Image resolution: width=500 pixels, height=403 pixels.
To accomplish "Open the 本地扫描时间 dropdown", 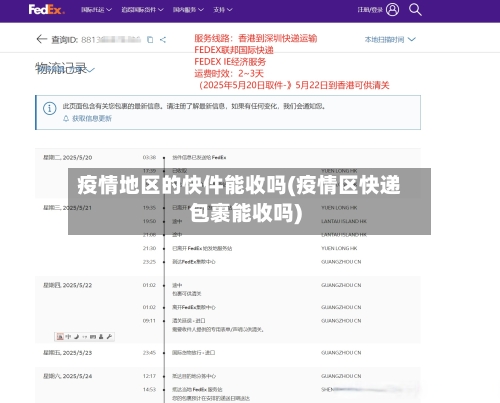I will click(390, 39).
